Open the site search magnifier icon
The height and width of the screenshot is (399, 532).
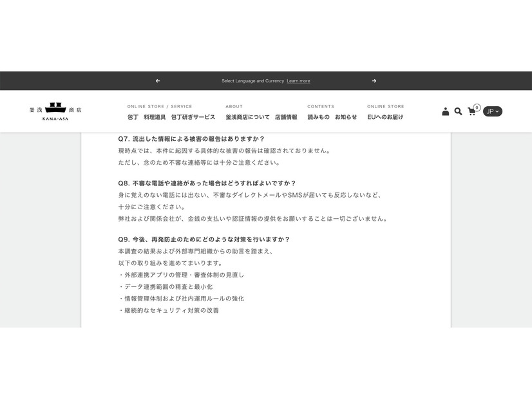458,111
